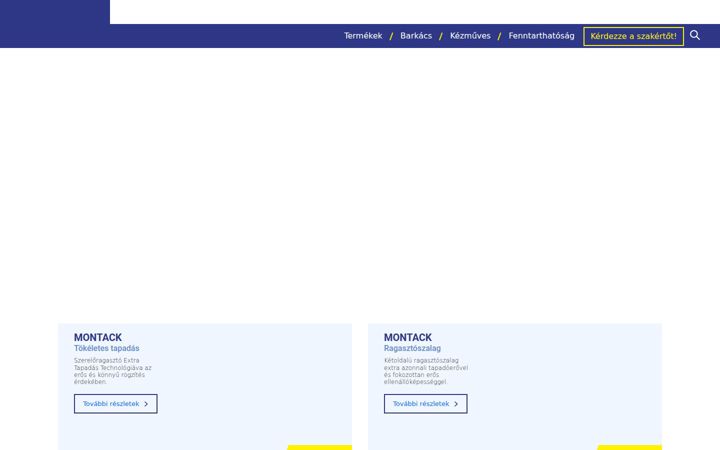Click the MONTACK heading above Ragasztószalag

408,338
